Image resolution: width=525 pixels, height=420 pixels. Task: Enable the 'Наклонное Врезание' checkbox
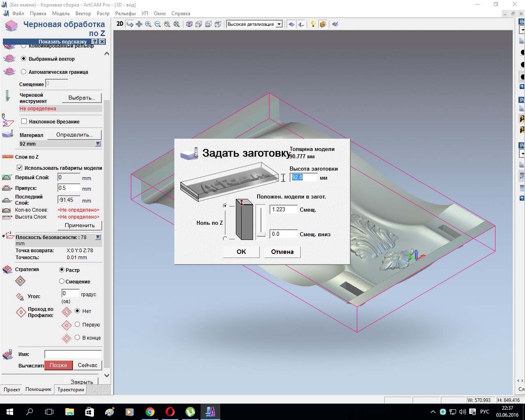pos(24,121)
